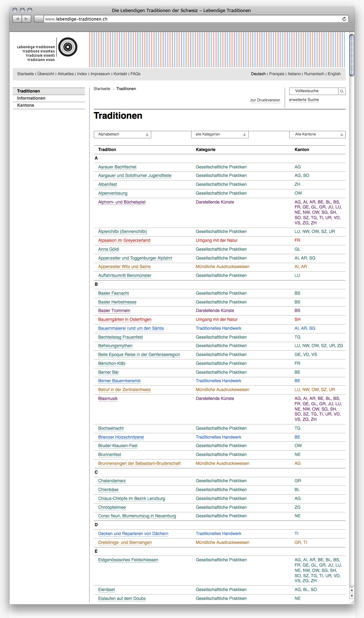Open the Basler Fasnacht link
The height and width of the screenshot is (618, 364).
113,293
